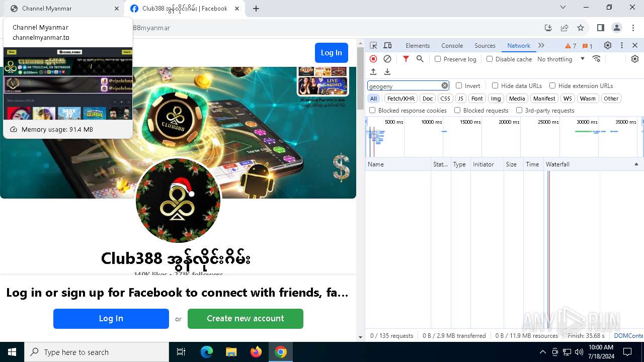This screenshot has height=362, width=644.
Task: Switch to Sources tab
Action: point(485,45)
